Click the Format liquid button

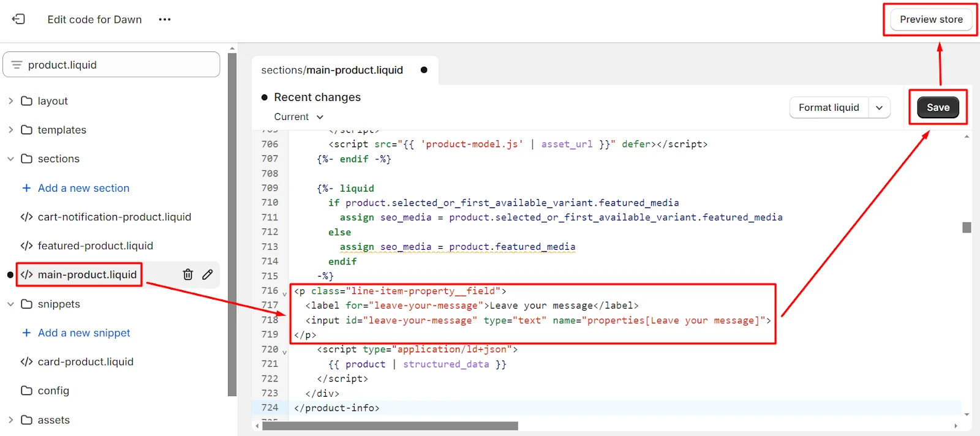tap(829, 108)
